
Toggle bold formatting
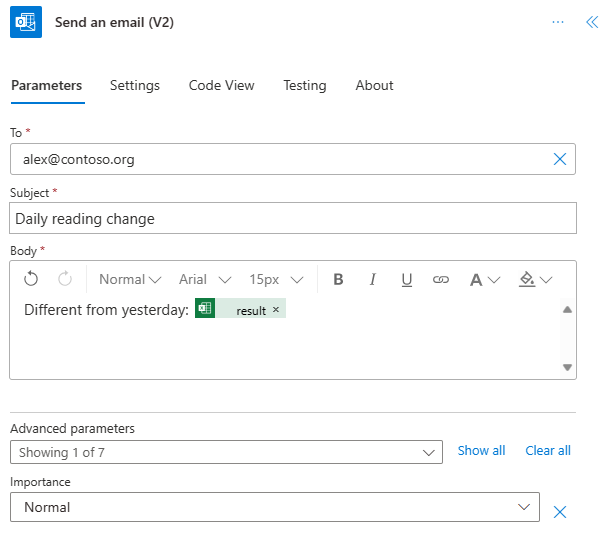tap(338, 279)
